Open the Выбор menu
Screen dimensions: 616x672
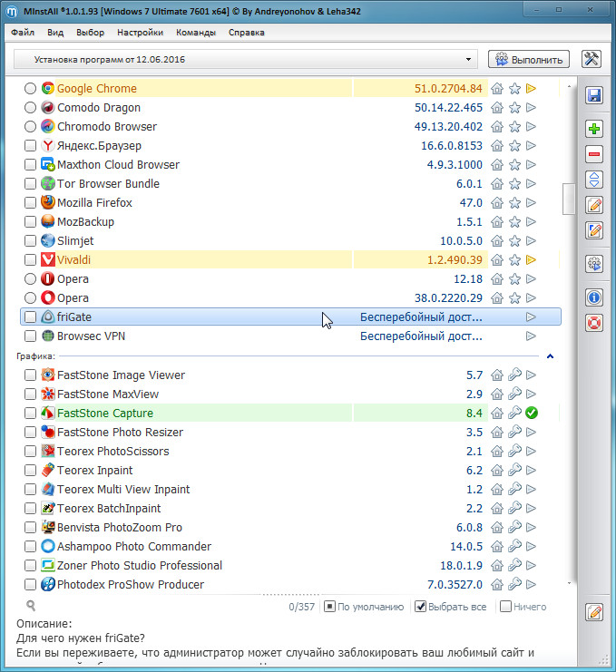pos(90,33)
